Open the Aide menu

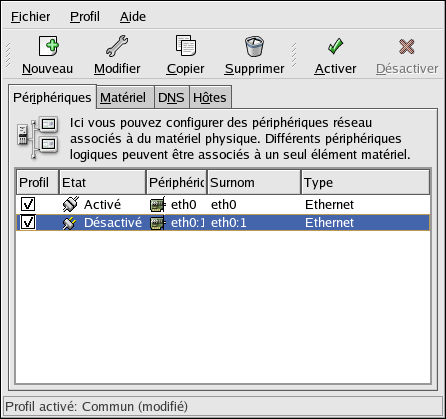(x=133, y=16)
